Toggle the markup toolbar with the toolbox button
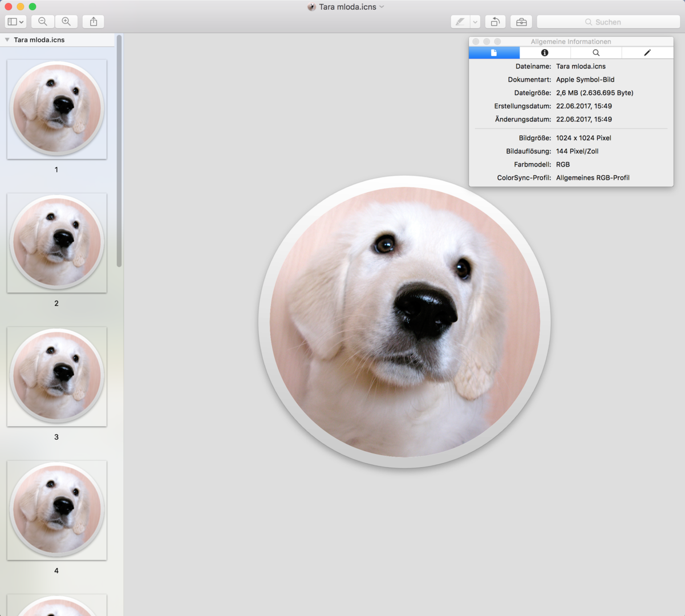Screen dimensions: 685x616 (521, 22)
